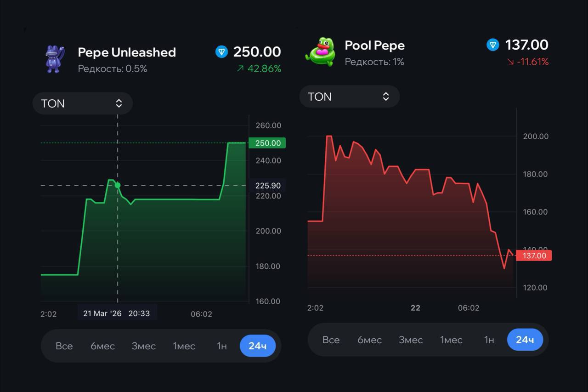Choose 3мес range on Pepe Unleashed chart
The height and width of the screenshot is (392, 588).
coord(143,346)
